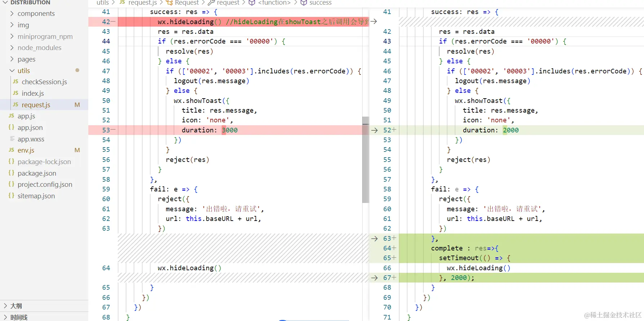The height and width of the screenshot is (321, 644).
Task: Click 'wx.hideLoading()' on right line 66
Action: click(478, 268)
